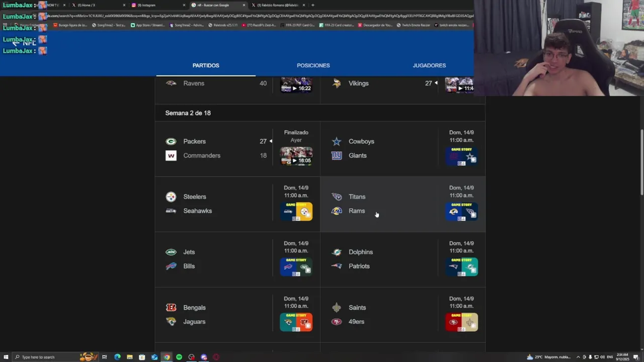The image size is (644, 362).
Task: Click the Vikings team logo
Action: [337, 83]
